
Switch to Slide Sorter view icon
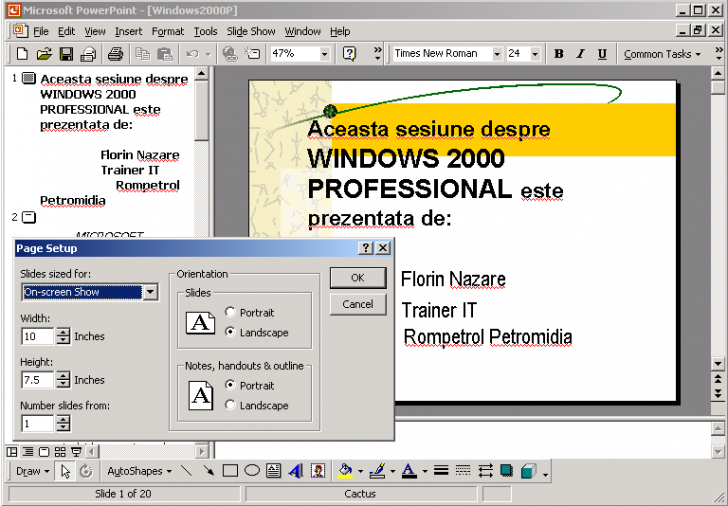60,452
